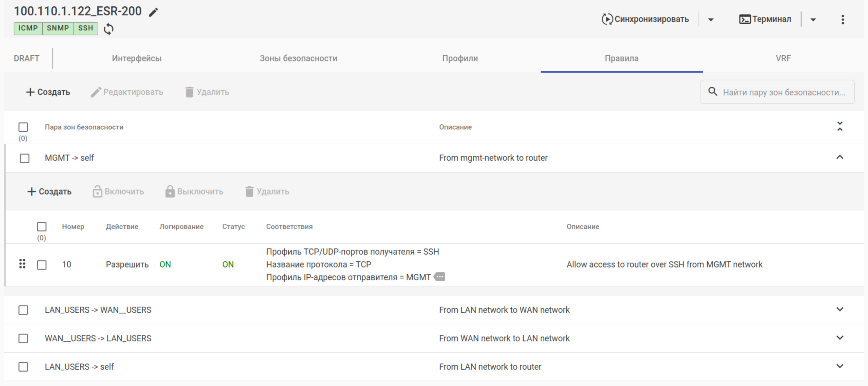The height and width of the screenshot is (386, 868).
Task: Click Синхронизировать button
Action: [x=645, y=20]
